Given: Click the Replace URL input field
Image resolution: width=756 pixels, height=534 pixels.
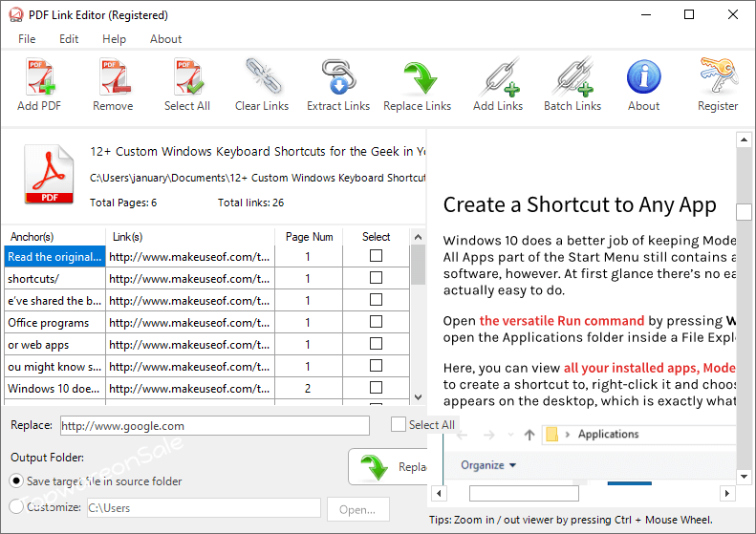Looking at the screenshot, I should pyautogui.click(x=214, y=426).
